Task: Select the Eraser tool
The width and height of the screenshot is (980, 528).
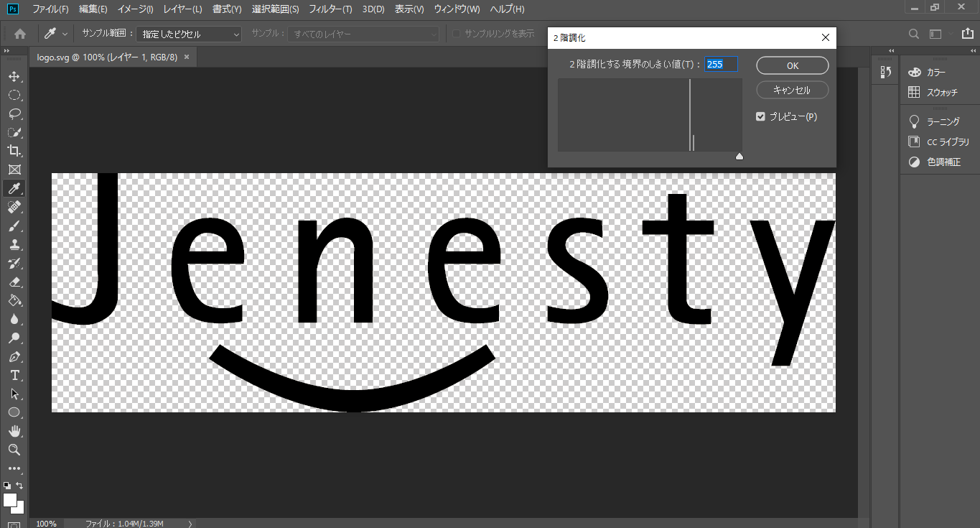Action: [14, 282]
